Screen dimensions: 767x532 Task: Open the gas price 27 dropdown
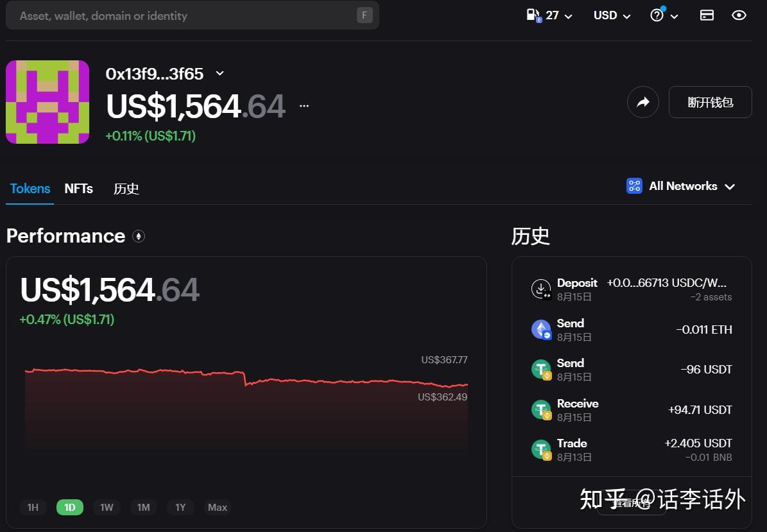tap(549, 15)
